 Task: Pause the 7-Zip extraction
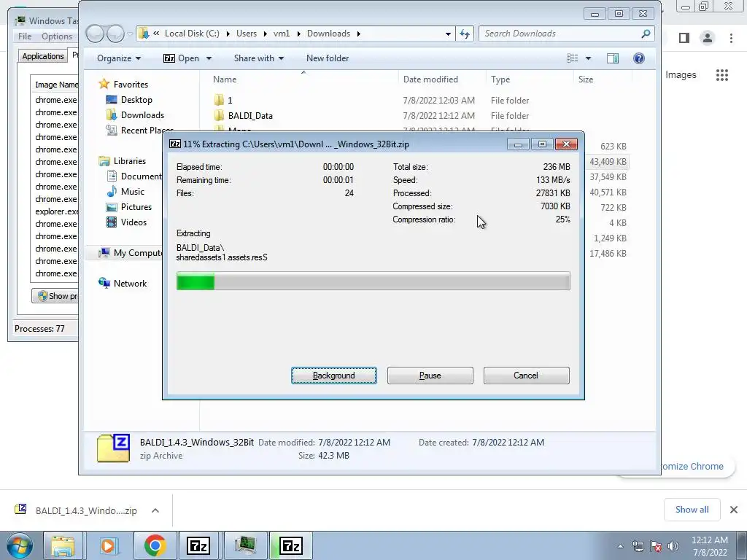430,376
